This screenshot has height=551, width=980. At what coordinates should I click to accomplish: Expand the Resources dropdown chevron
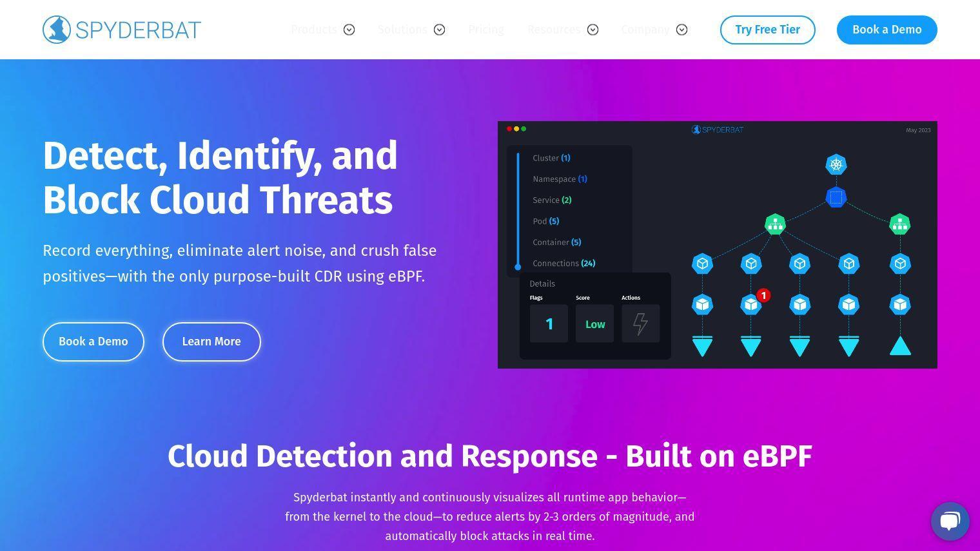593,30
